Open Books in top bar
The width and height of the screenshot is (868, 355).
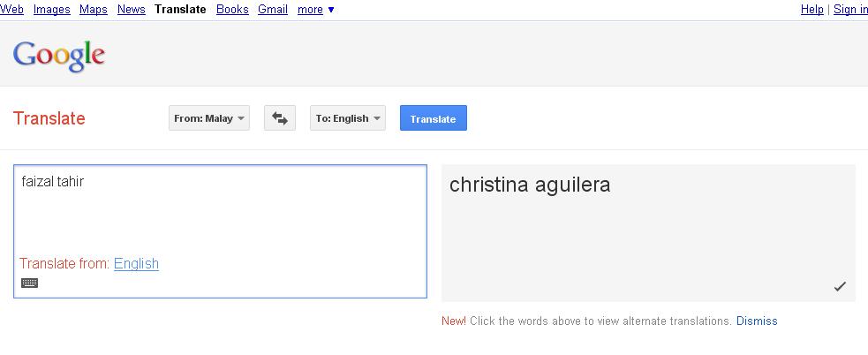point(232,10)
